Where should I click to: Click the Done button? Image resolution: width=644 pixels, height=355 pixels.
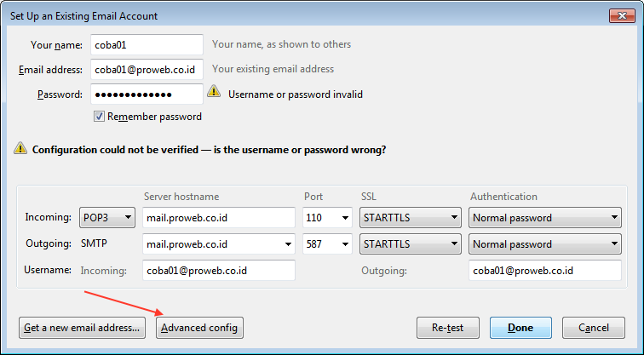click(520, 328)
